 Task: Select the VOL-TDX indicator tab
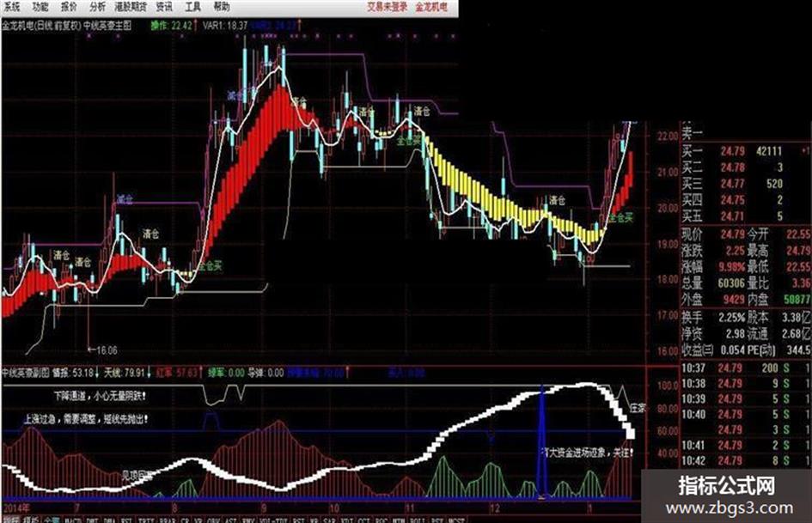[x=273, y=520]
